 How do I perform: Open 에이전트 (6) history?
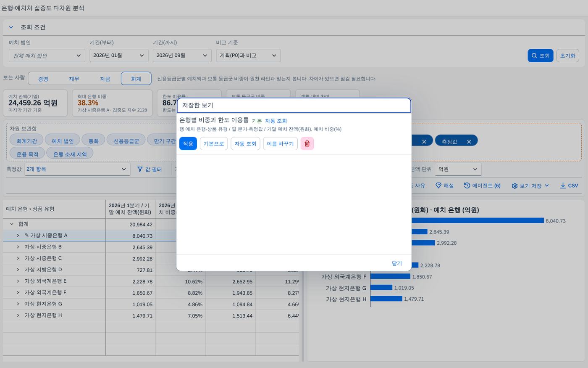pos(482,185)
